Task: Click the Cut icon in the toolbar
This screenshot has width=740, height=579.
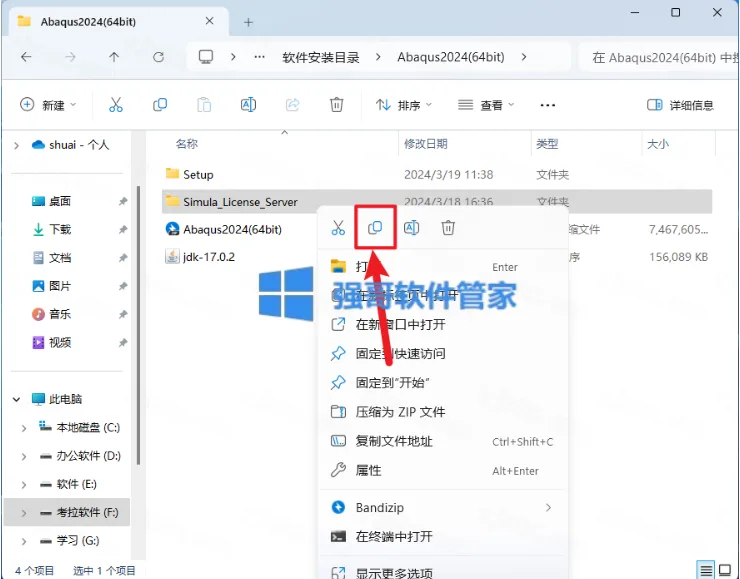Action: coord(116,105)
